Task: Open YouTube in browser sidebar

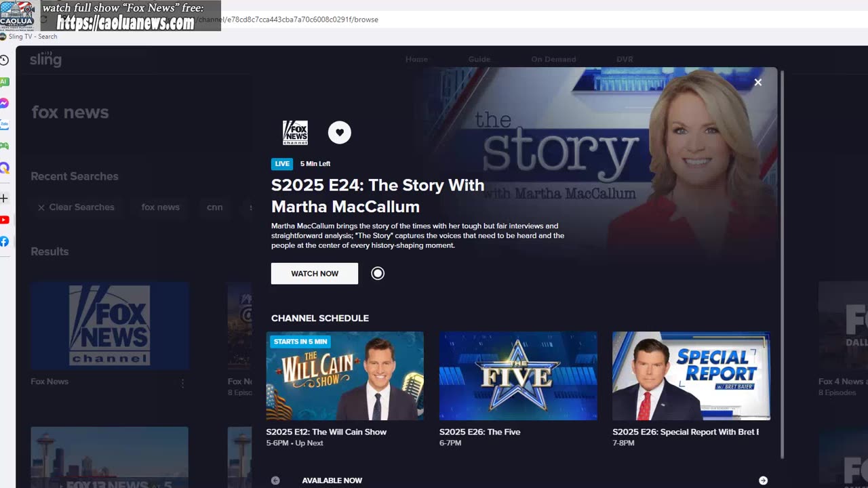Action: click(x=4, y=220)
